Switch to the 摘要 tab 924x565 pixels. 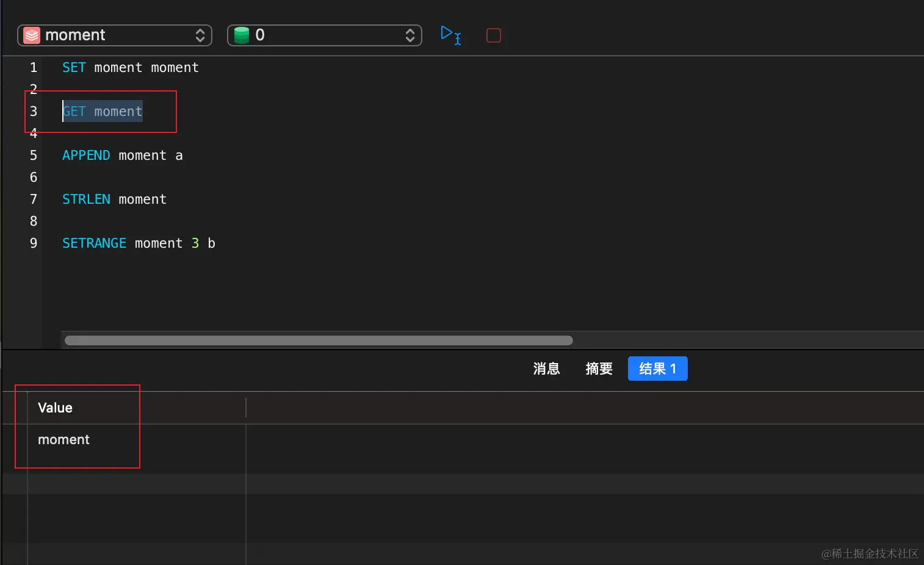coord(599,369)
